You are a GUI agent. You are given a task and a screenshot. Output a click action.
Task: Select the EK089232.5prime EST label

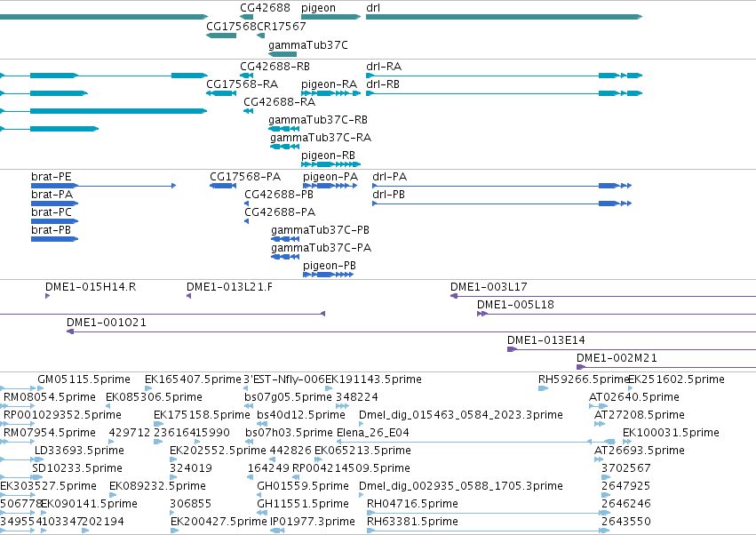[157, 487]
